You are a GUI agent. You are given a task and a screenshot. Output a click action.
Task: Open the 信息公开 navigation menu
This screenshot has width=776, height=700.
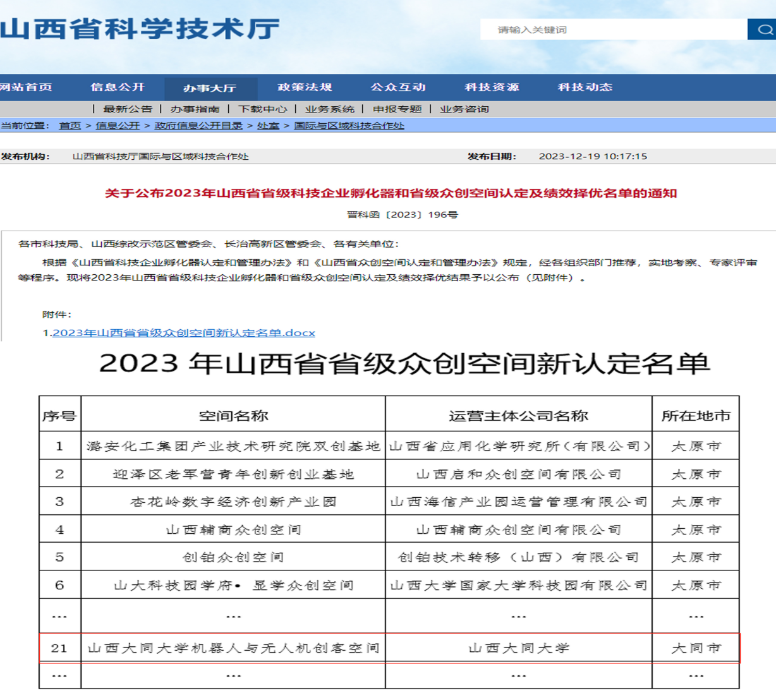[118, 87]
